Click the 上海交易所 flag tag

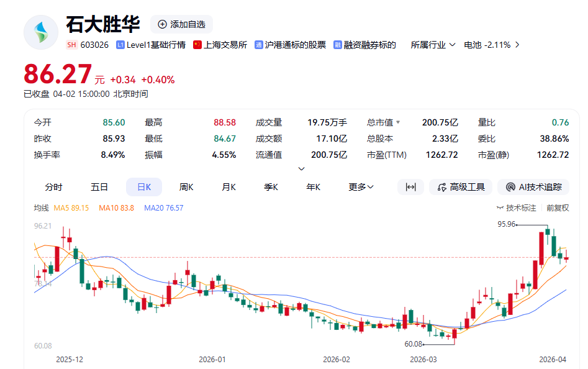220,45
